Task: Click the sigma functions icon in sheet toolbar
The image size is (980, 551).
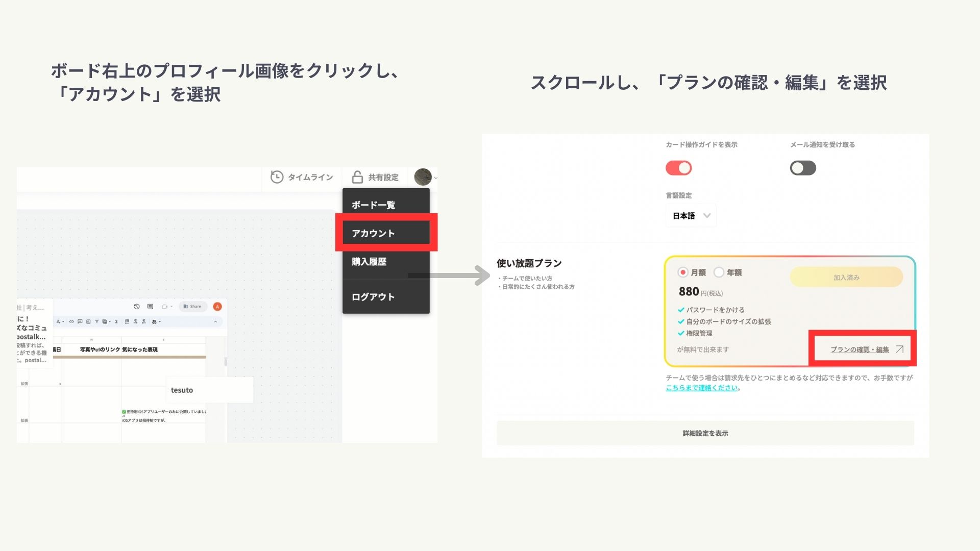Action: click(116, 321)
